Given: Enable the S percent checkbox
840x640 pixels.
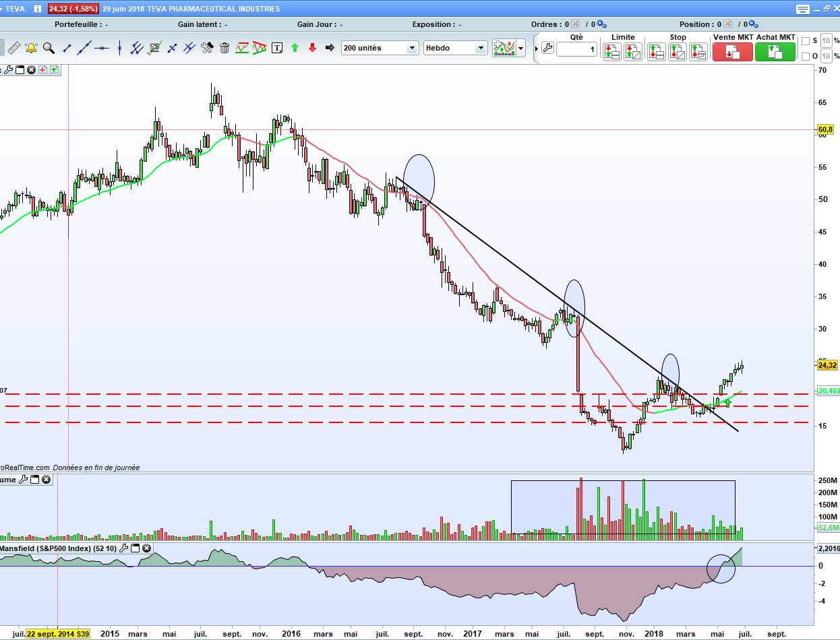Looking at the screenshot, I should coord(805,41).
